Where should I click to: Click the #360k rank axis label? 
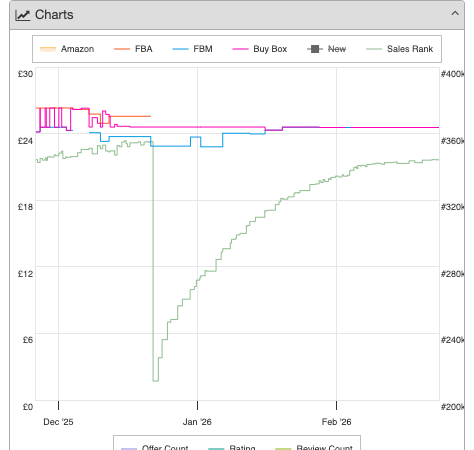452,141
